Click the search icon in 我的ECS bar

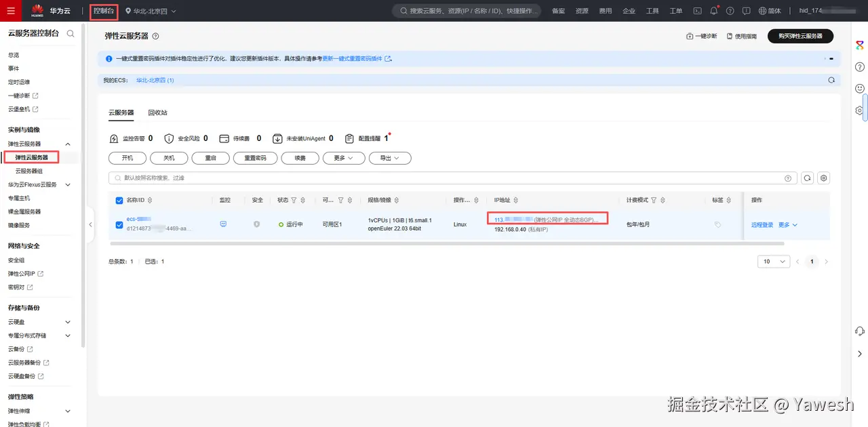click(x=831, y=80)
